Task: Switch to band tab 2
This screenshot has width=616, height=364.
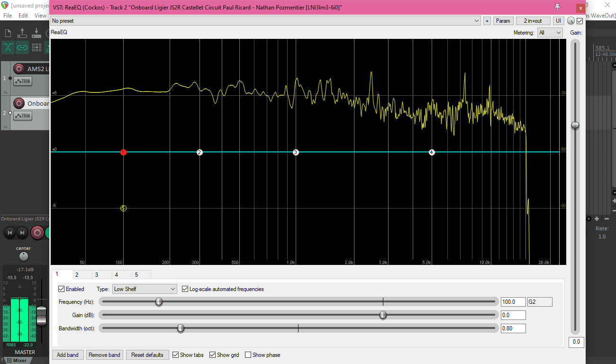Action: [82, 274]
